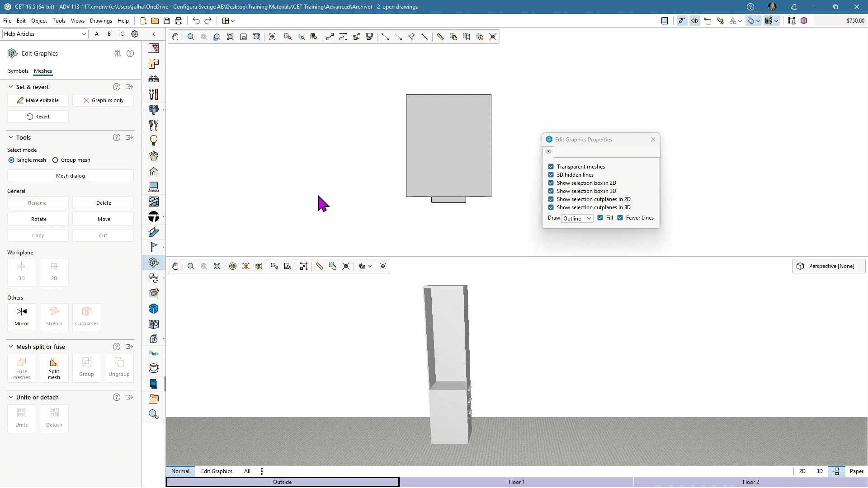868x488 pixels.
Task: Close the Edit Graphics Properties dialog
Action: click(653, 139)
